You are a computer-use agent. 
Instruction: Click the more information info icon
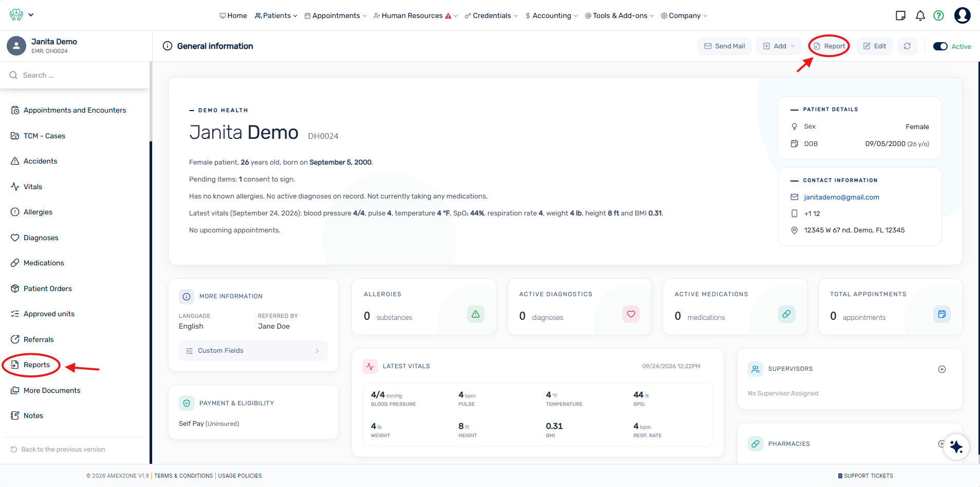(x=187, y=296)
